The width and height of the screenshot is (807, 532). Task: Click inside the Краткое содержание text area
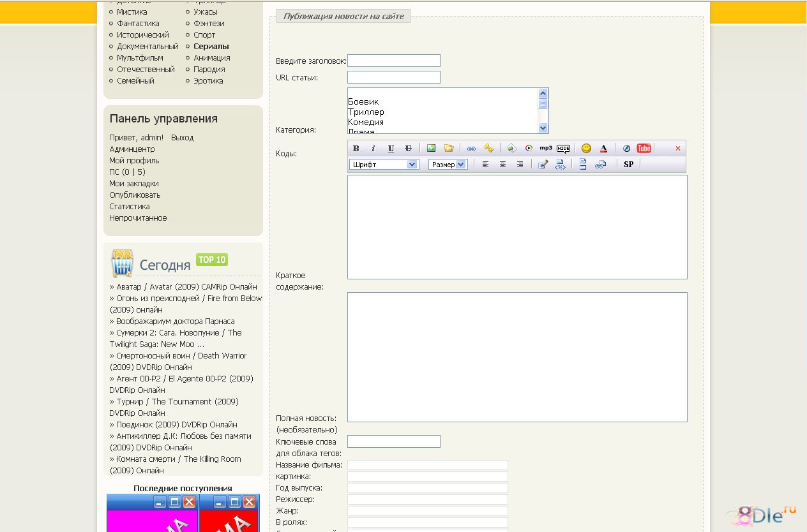pos(517,227)
